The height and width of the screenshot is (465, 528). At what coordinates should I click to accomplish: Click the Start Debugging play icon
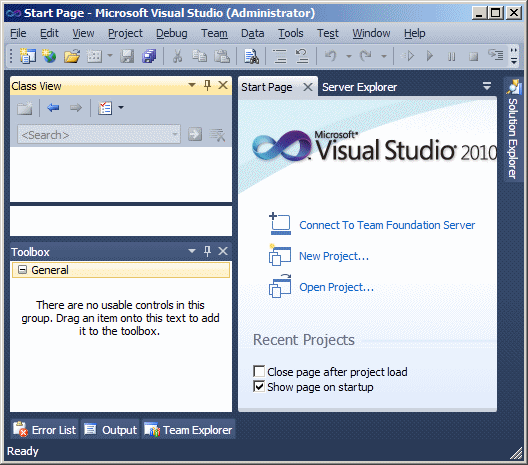(430, 56)
